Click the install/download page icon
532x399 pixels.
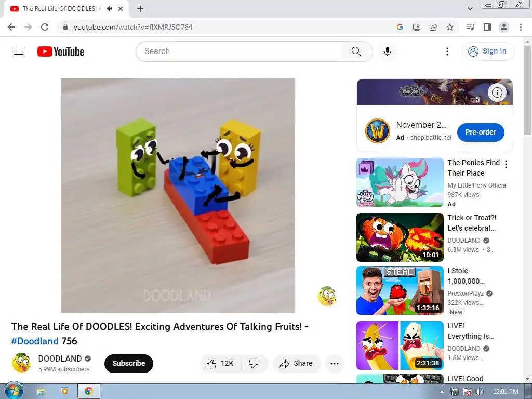click(x=417, y=27)
